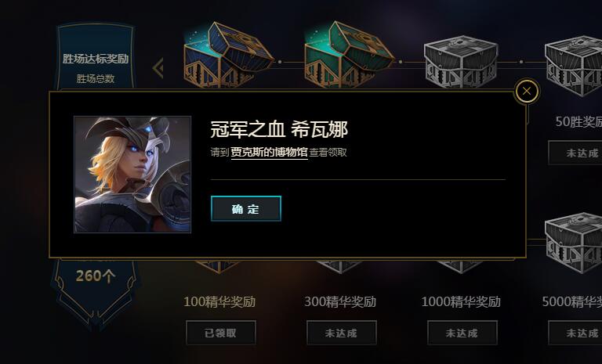Image resolution: width=602 pixels, height=364 pixels.
Task: Click the champion skin portrait thumbnail
Action: 132,174
